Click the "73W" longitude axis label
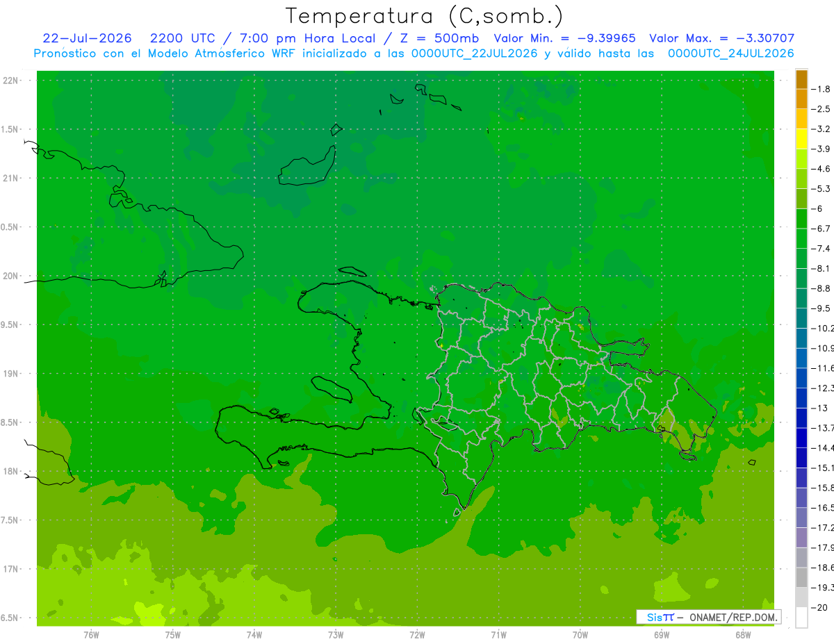 [x=336, y=635]
